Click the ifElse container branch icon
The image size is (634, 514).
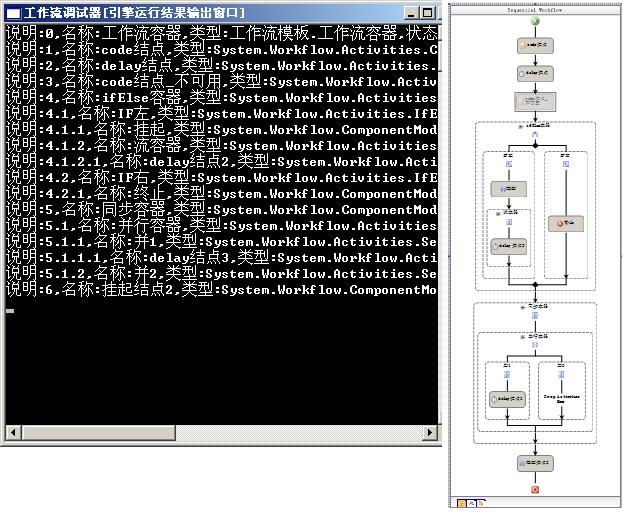pyautogui.click(x=535, y=134)
